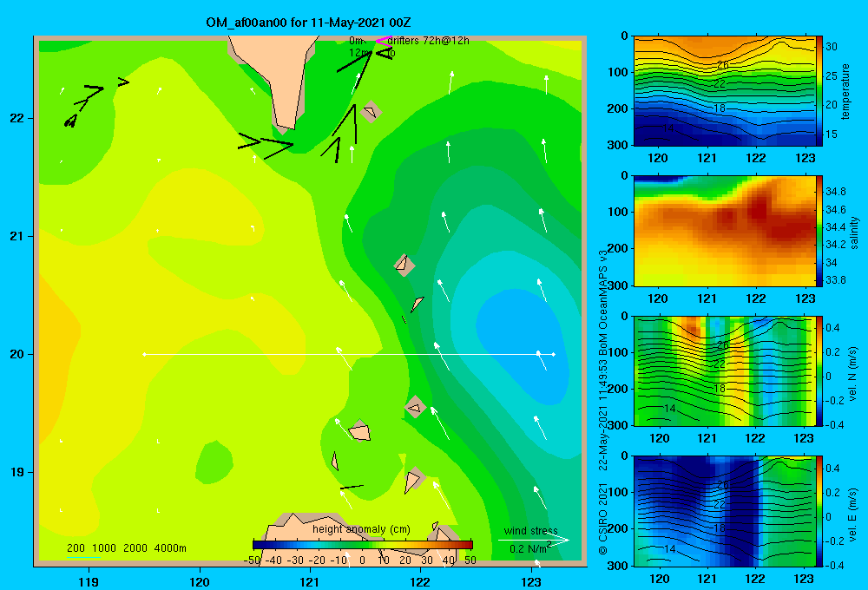
Task: Open the salinity depth section plot
Action: click(x=724, y=231)
